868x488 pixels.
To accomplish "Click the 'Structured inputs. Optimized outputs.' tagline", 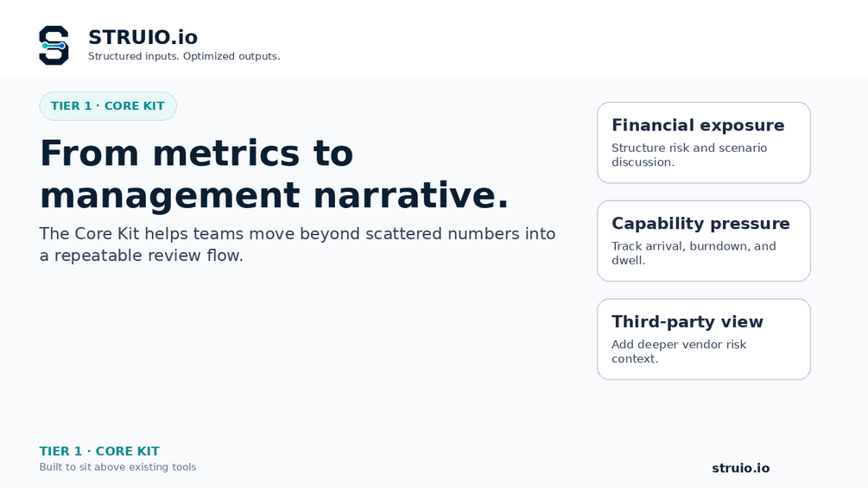I will (x=184, y=56).
